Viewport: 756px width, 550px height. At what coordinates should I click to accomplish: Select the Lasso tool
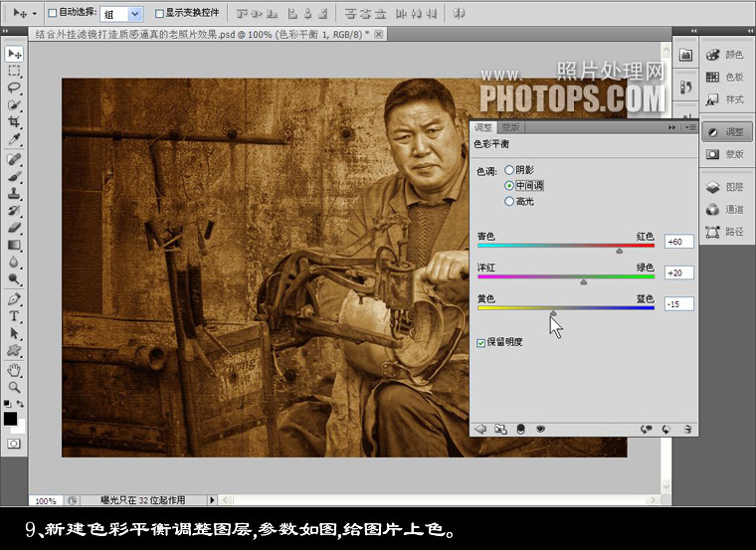15,89
